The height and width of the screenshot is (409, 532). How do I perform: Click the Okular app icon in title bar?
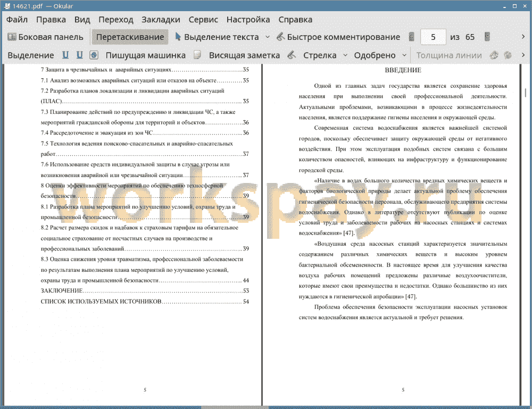7,6
